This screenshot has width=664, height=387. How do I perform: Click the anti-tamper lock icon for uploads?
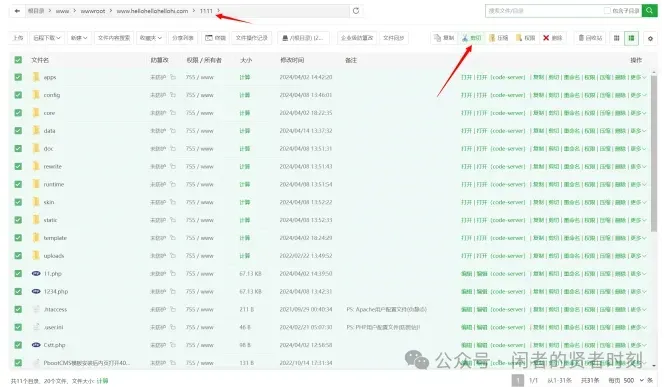(x=173, y=256)
